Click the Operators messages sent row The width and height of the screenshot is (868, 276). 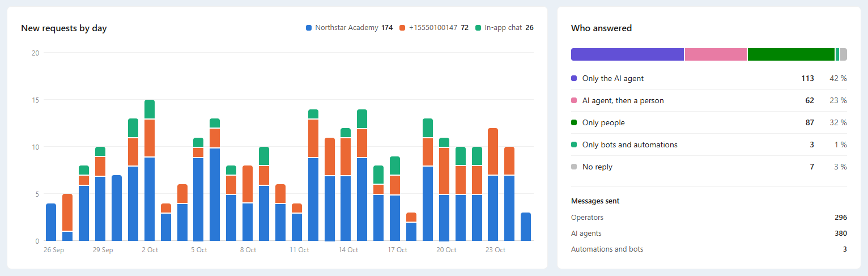[709, 218]
